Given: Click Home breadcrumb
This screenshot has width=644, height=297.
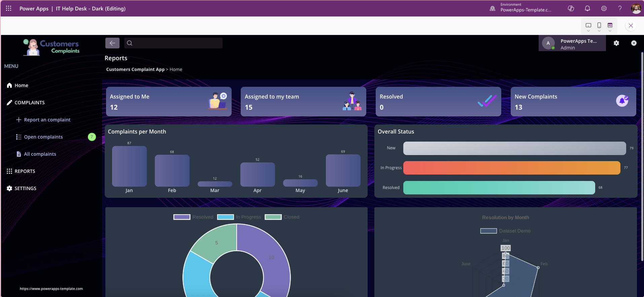Looking at the screenshot, I should [176, 69].
